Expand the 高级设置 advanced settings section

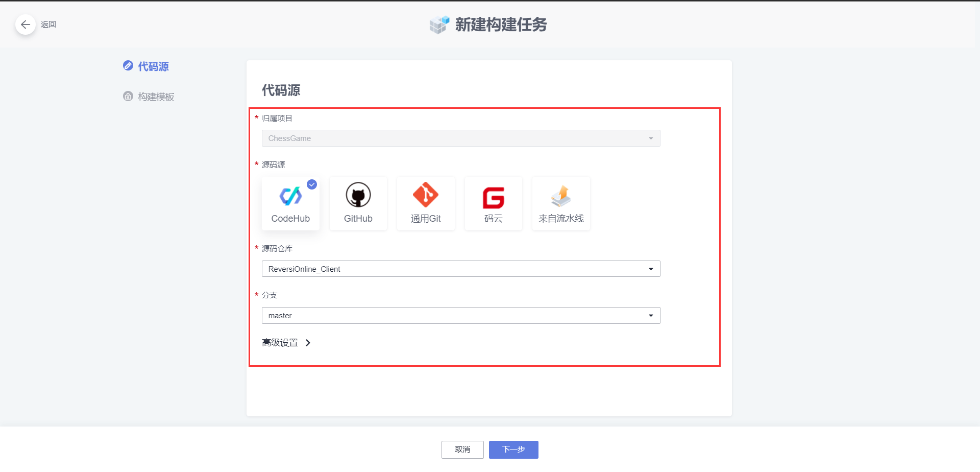coord(286,343)
